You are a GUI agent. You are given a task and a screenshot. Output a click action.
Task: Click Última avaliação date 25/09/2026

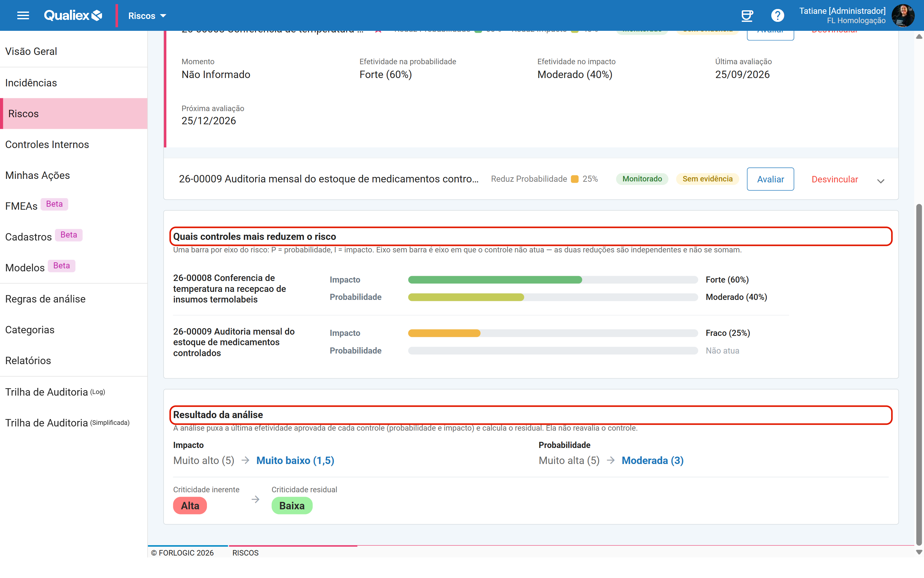pos(742,74)
